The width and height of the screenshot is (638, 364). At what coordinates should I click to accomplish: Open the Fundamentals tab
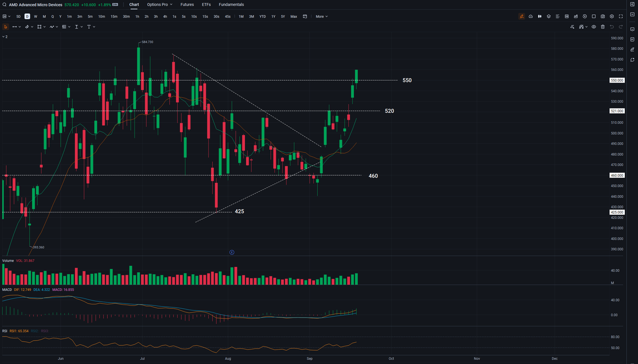pyautogui.click(x=231, y=4)
